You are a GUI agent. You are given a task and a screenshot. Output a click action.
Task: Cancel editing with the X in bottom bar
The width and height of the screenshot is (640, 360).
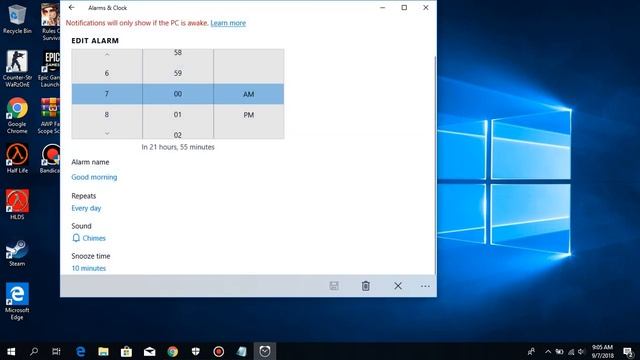[398, 286]
